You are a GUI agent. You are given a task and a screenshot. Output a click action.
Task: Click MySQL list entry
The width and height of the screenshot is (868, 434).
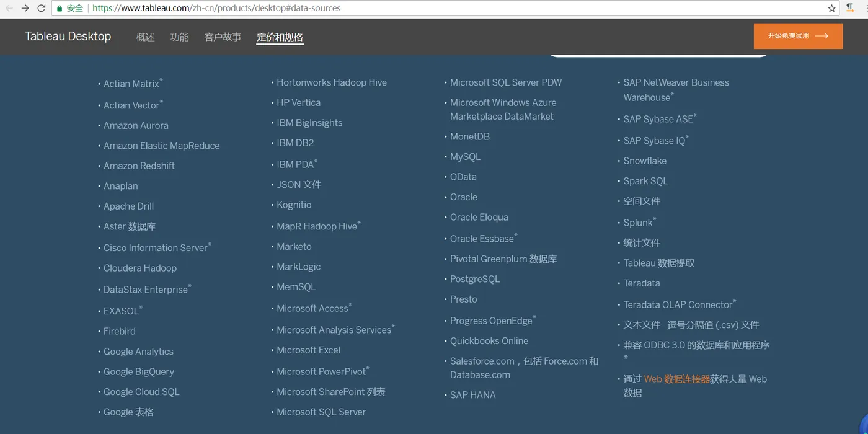[x=466, y=157]
